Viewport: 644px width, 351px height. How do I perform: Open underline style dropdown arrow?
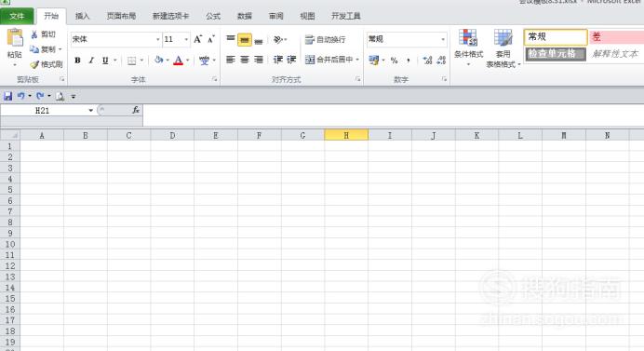115,61
